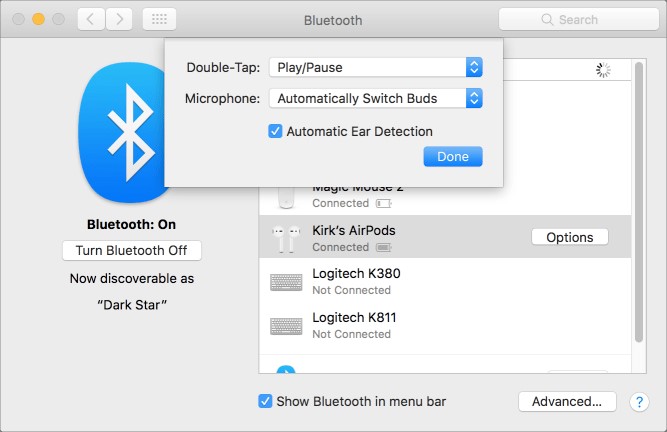Screen dimensions: 667x432
Task: Open Options for Kirk's AirPods
Action: pos(570,237)
